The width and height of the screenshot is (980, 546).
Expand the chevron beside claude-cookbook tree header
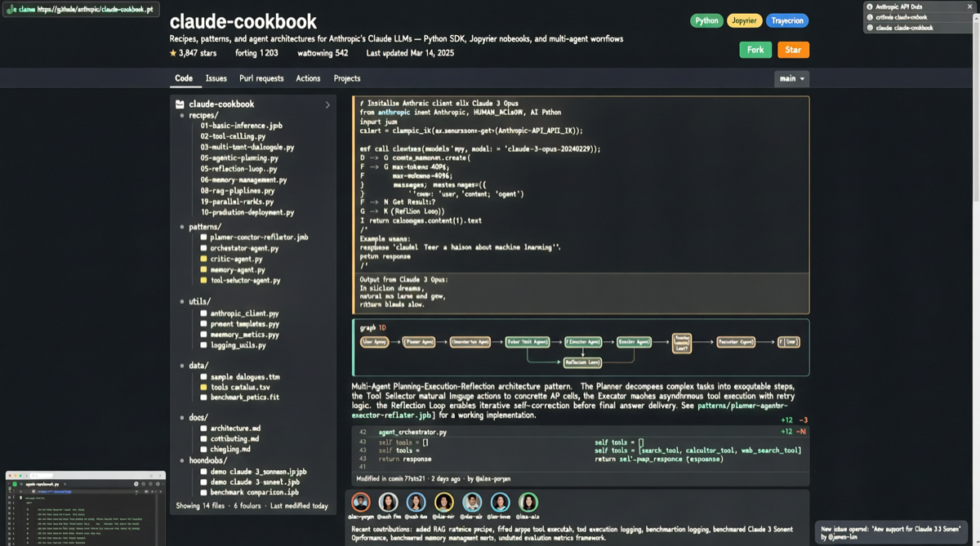click(x=327, y=104)
